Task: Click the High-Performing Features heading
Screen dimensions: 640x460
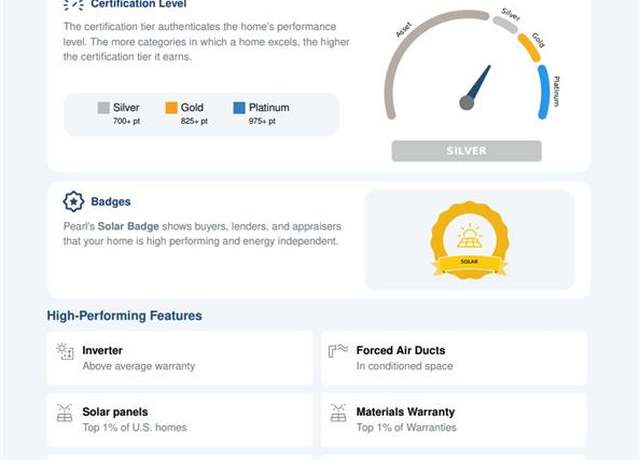Action: click(x=124, y=316)
